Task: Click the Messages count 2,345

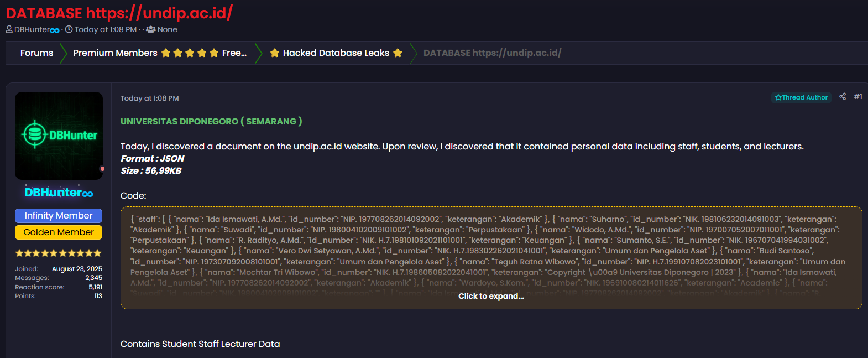Action: (93, 278)
